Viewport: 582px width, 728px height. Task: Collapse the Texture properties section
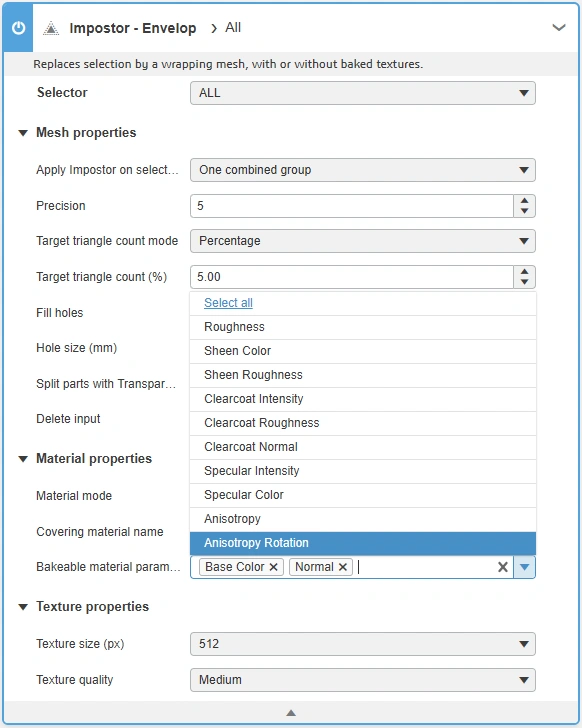click(23, 607)
